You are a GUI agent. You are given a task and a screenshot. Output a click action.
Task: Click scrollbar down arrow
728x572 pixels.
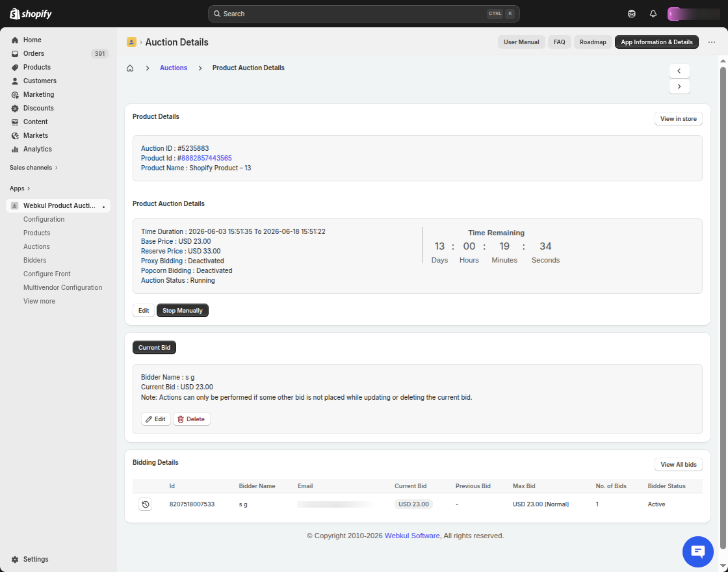tap(723, 565)
